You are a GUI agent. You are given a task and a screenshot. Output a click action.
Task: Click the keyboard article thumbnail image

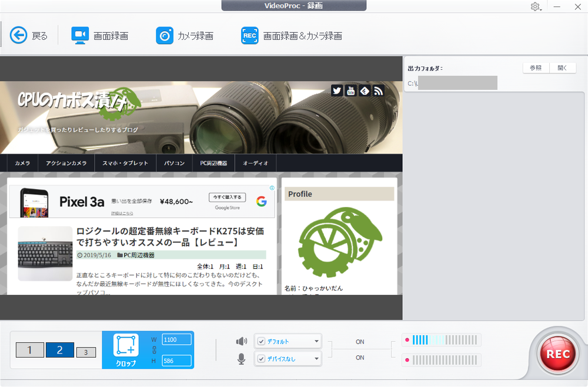[45, 253]
